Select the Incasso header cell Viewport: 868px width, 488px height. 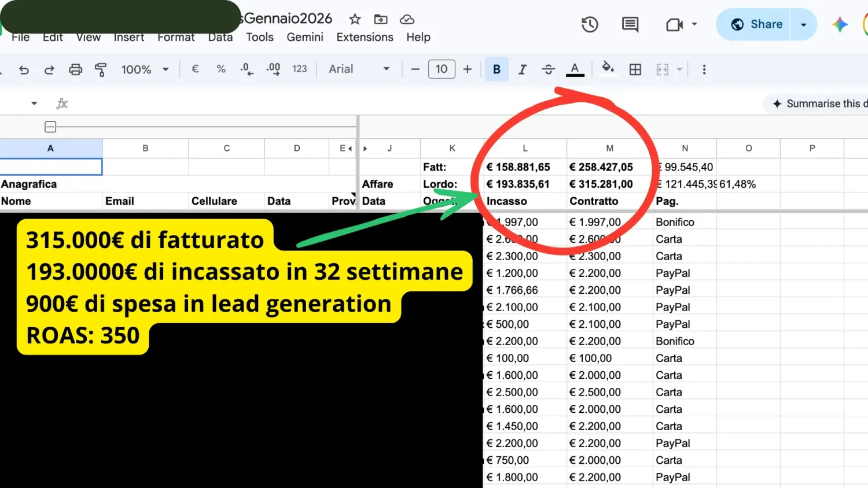point(525,201)
